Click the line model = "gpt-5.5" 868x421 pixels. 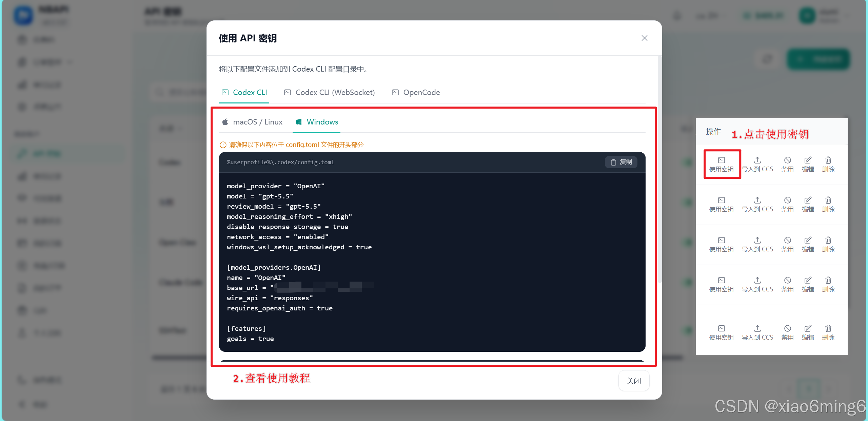pos(260,196)
